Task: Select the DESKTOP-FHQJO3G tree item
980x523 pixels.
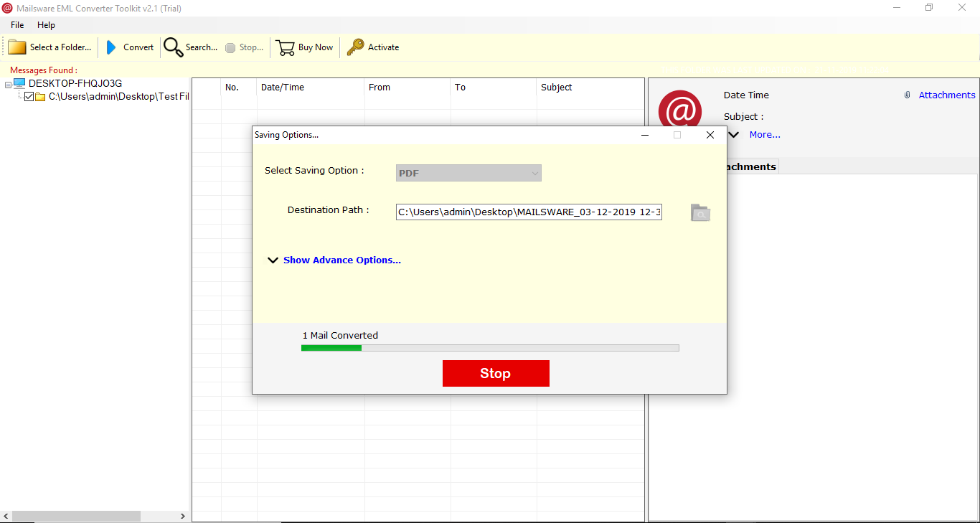Action: (x=75, y=83)
